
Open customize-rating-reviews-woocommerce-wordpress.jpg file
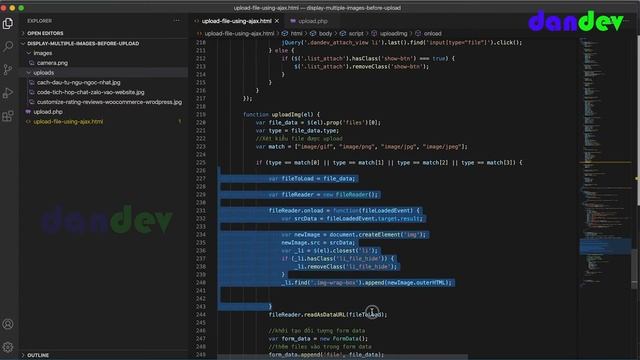(x=109, y=102)
